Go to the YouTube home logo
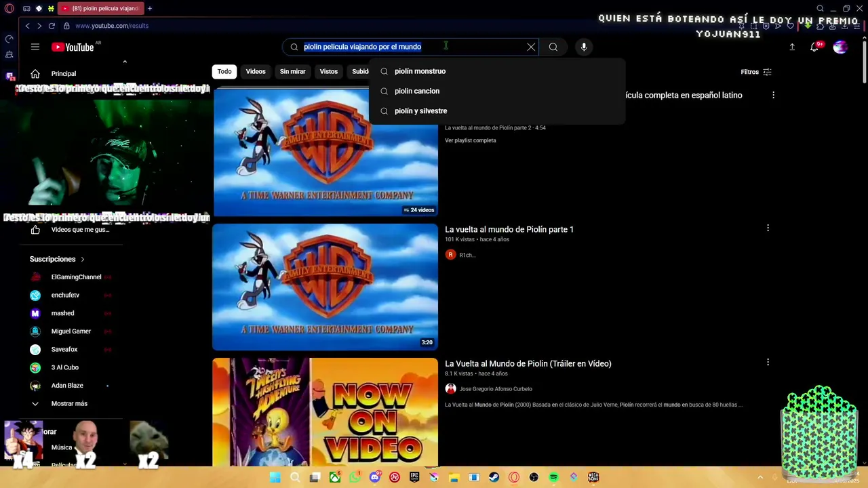The width and height of the screenshot is (868, 488). point(73,47)
